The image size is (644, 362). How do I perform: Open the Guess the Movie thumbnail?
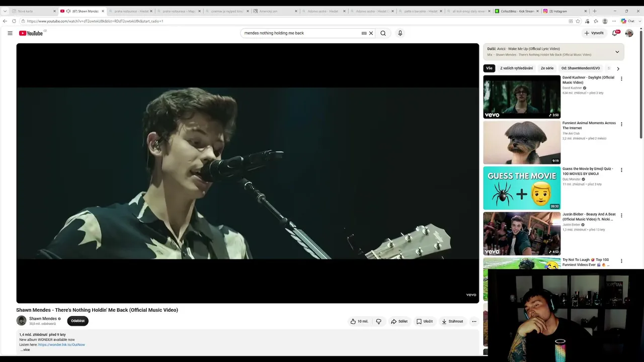522,188
